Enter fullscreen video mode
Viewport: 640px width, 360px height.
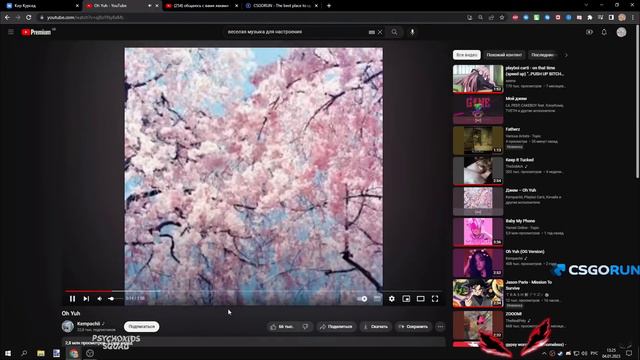coord(435,299)
